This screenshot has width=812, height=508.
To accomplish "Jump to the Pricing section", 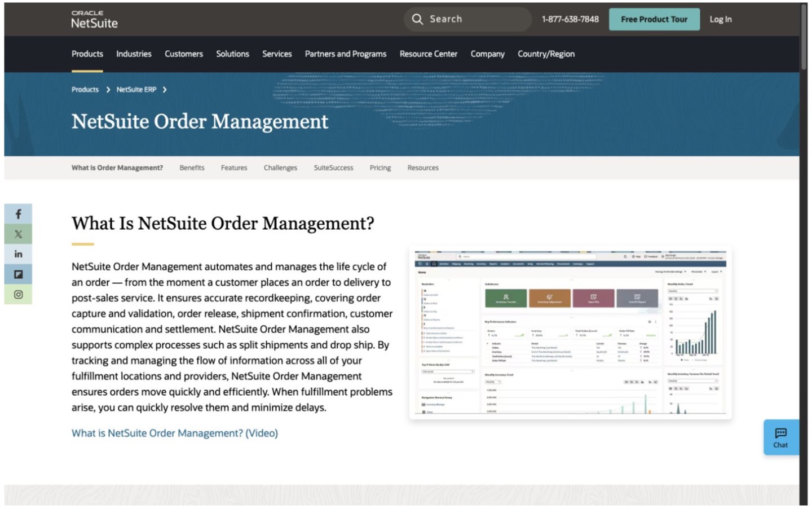I will (x=380, y=168).
